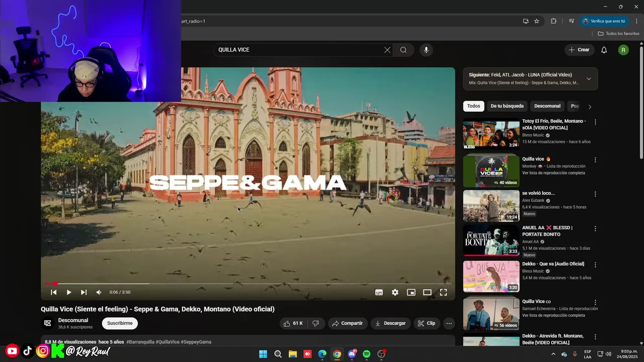644x362 pixels.
Task: Open File Explorer from taskbar
Action: (x=293, y=354)
